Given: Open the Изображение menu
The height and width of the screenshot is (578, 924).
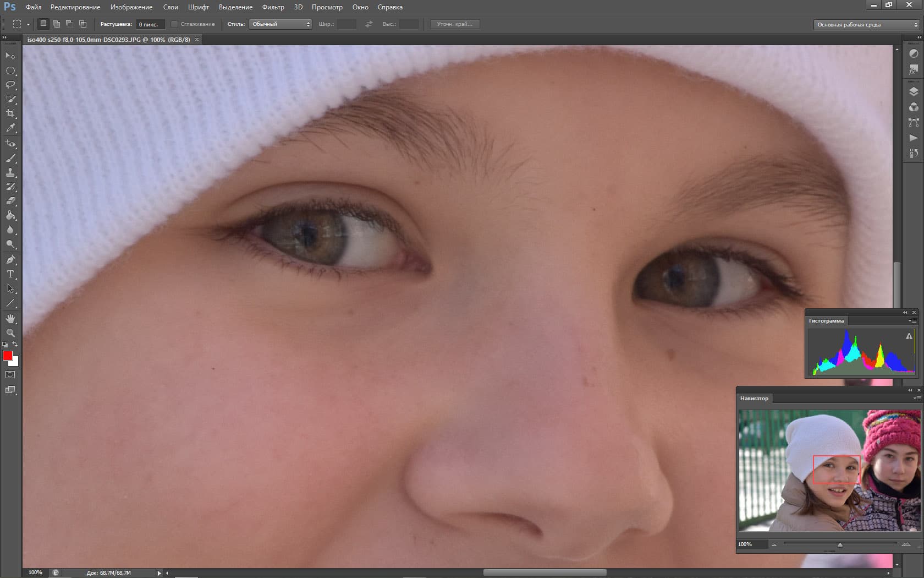Looking at the screenshot, I should (x=131, y=7).
